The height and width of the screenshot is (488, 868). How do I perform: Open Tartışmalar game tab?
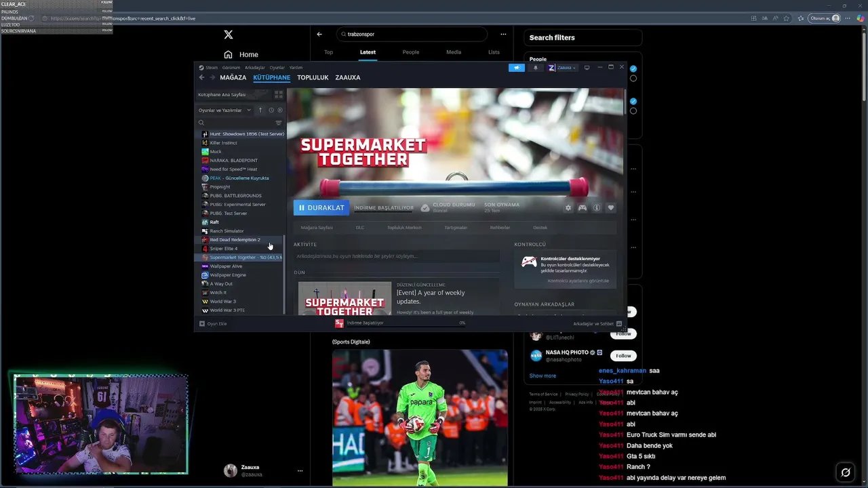[x=456, y=228]
